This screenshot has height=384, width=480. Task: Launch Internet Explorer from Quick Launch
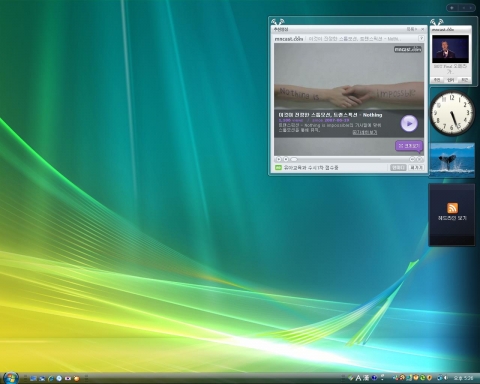pos(51,378)
